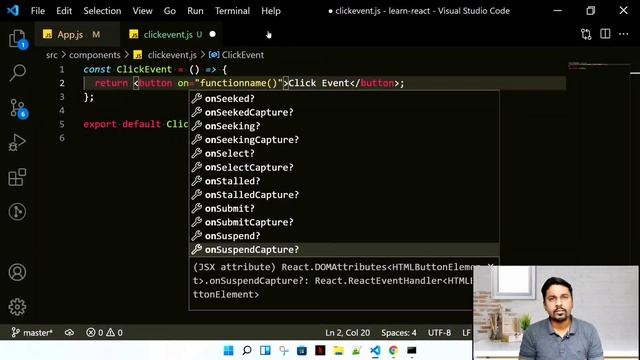Click the VS Code logo in title bar
Viewport: 640px width, 360px height.
click(13, 10)
